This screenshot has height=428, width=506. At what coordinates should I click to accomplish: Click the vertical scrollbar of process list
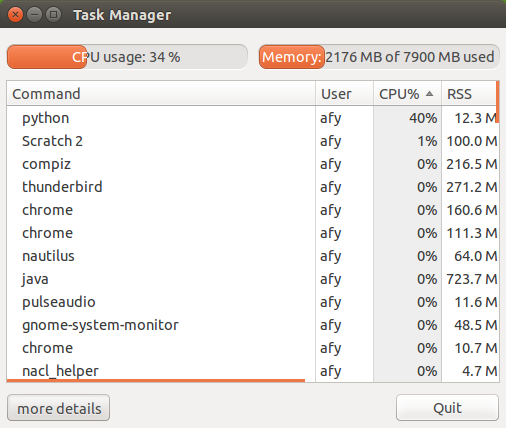pyautogui.click(x=498, y=102)
